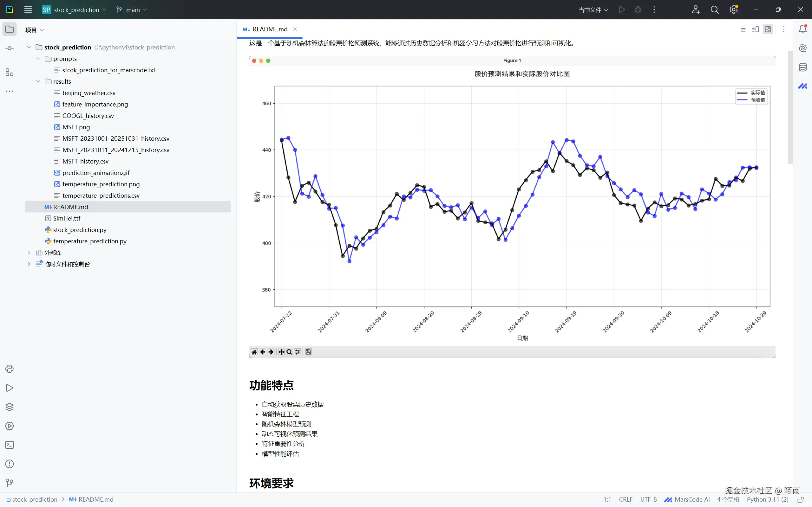This screenshot has width=812, height=507.
Task: Collapse the results folder
Action: tap(38, 81)
